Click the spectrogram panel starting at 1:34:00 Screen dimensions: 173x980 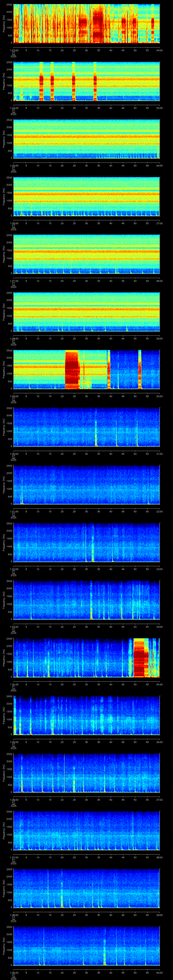point(86,658)
